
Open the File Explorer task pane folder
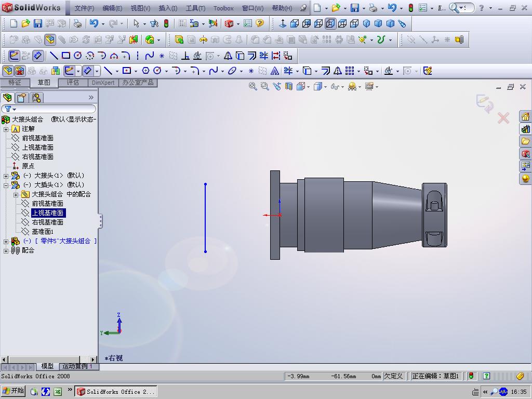(526, 141)
